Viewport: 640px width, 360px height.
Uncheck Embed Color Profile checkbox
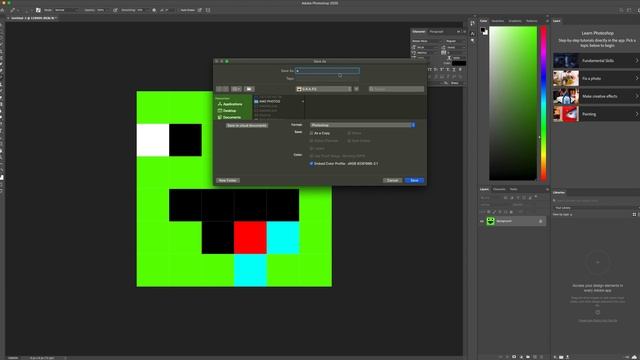tap(311, 163)
